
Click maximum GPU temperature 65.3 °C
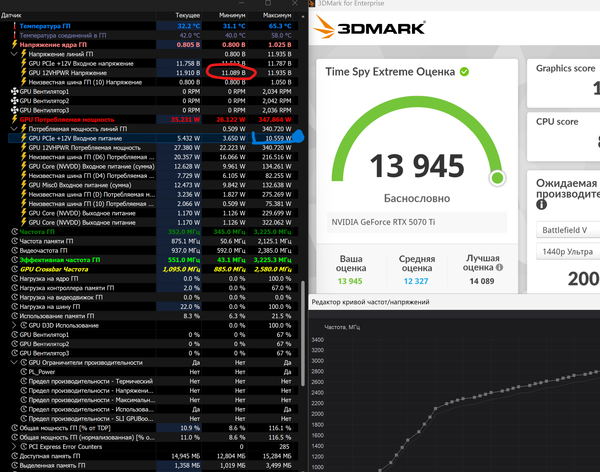pos(280,26)
